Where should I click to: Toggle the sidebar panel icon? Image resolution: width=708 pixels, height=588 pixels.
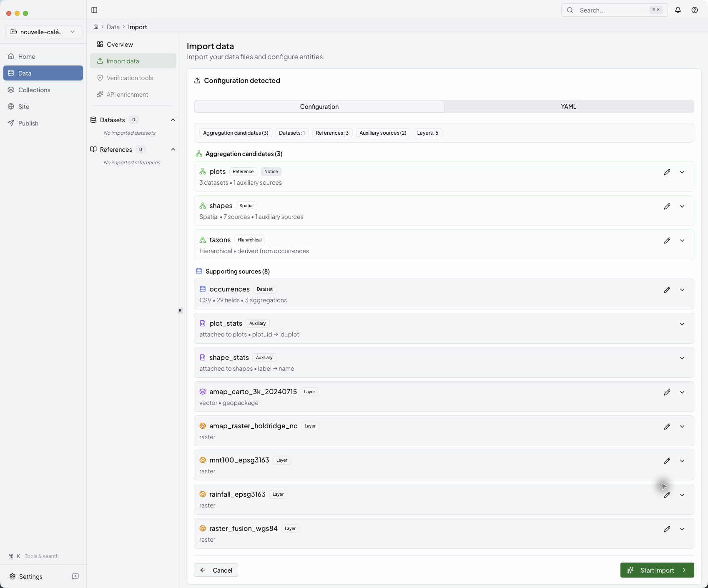94,10
